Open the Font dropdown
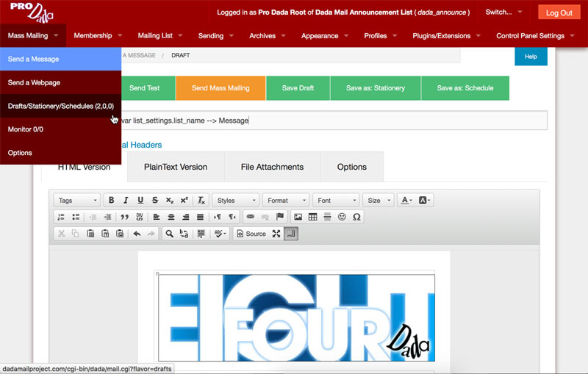The image size is (588, 374). click(x=336, y=201)
